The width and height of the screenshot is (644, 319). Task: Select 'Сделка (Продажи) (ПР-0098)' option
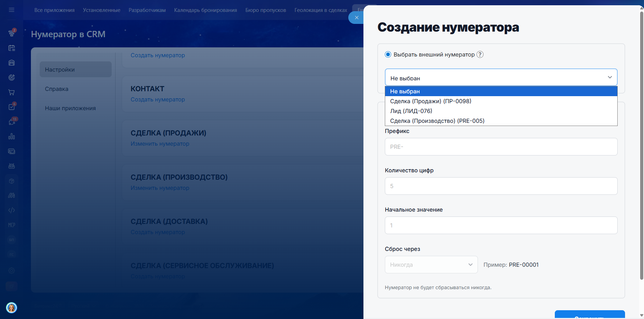point(431,101)
